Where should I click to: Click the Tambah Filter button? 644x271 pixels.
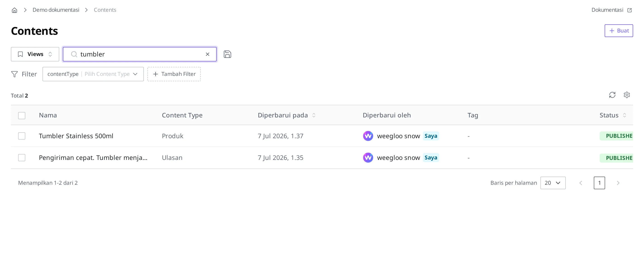174,74
